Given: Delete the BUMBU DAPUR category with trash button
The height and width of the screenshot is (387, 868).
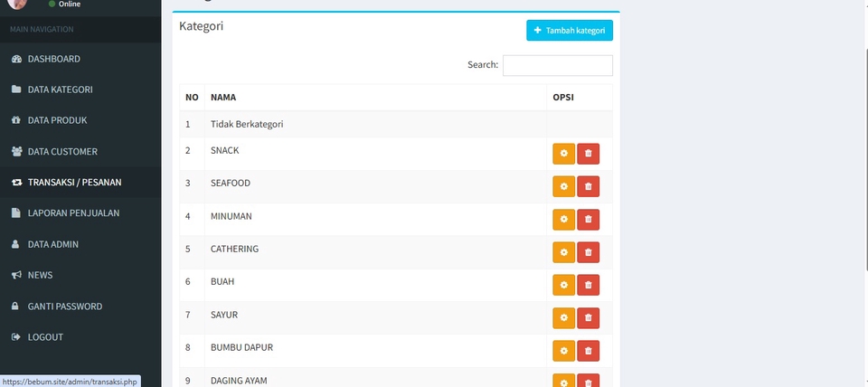Looking at the screenshot, I should 588,351.
